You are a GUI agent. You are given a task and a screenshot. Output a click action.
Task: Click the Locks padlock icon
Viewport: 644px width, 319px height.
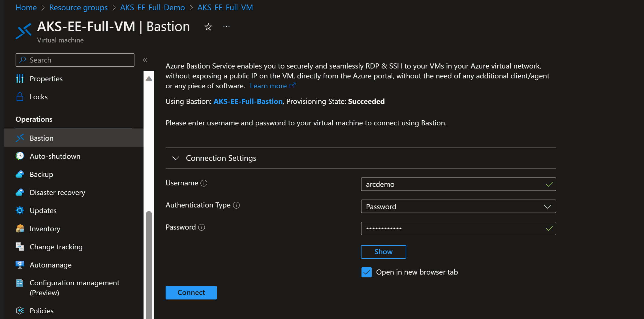pos(20,97)
